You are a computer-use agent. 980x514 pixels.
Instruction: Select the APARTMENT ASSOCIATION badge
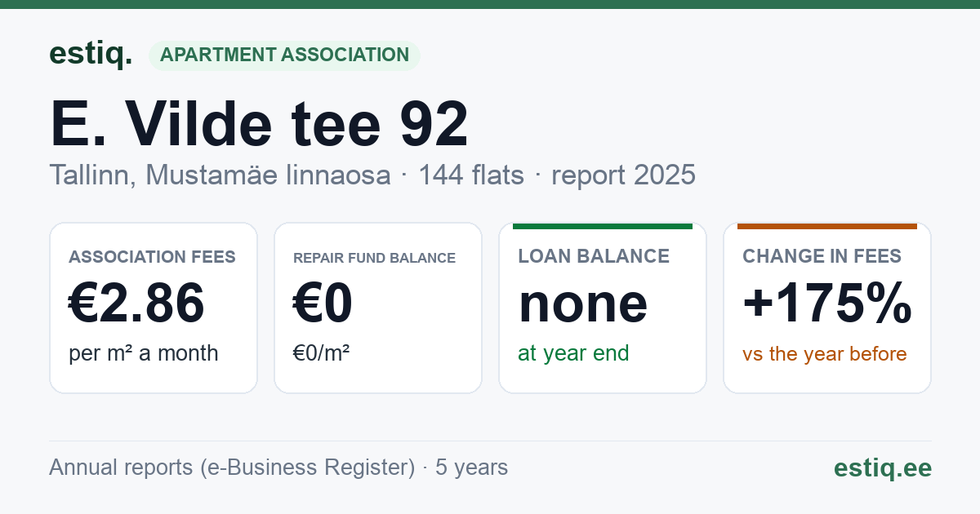pyautogui.click(x=284, y=55)
